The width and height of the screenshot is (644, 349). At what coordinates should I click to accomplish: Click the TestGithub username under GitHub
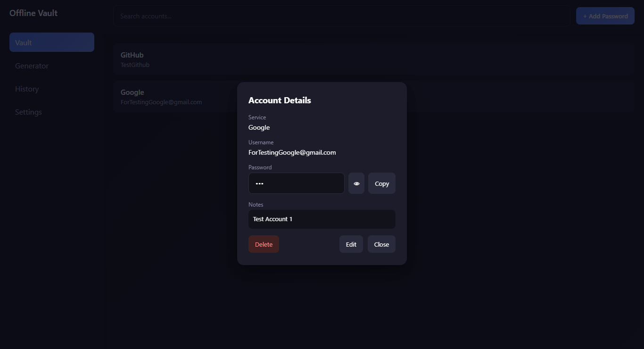(x=135, y=65)
